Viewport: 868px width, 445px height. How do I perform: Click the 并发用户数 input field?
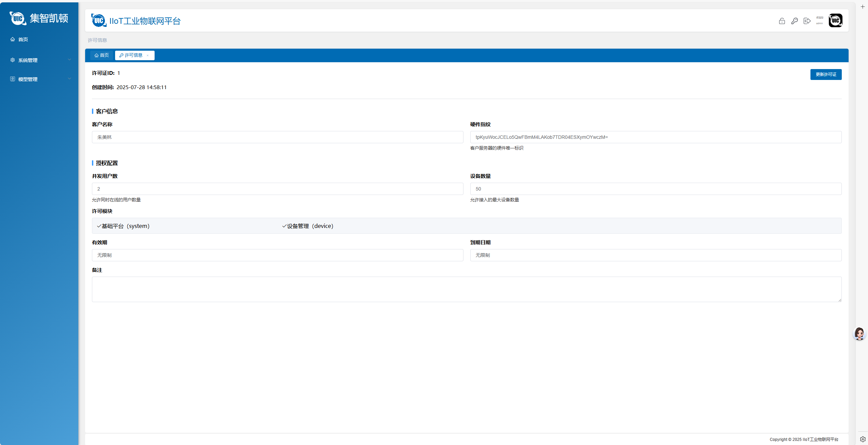click(x=277, y=189)
